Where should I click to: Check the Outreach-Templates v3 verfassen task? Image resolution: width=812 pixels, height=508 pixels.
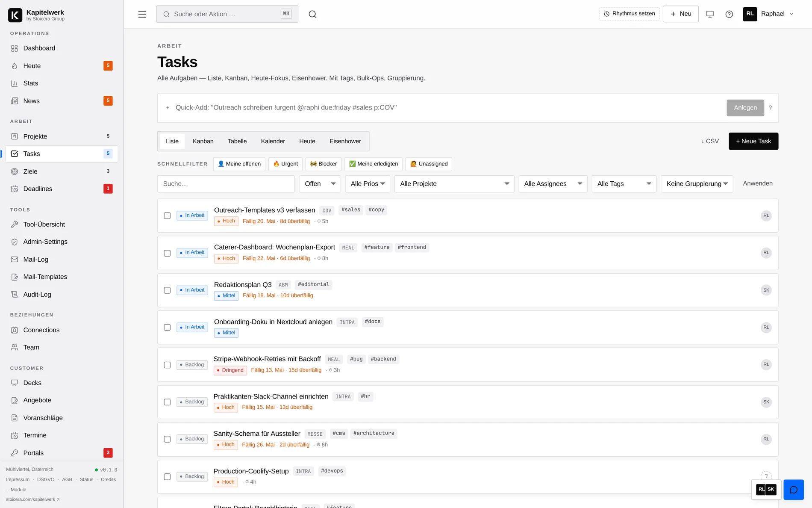click(167, 216)
